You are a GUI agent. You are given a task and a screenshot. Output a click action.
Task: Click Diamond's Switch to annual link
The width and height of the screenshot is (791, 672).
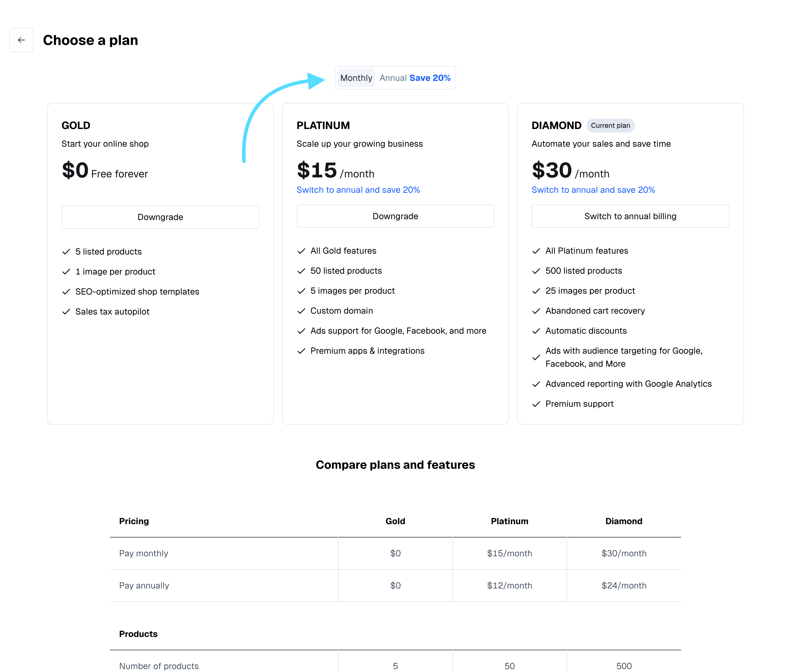point(593,190)
